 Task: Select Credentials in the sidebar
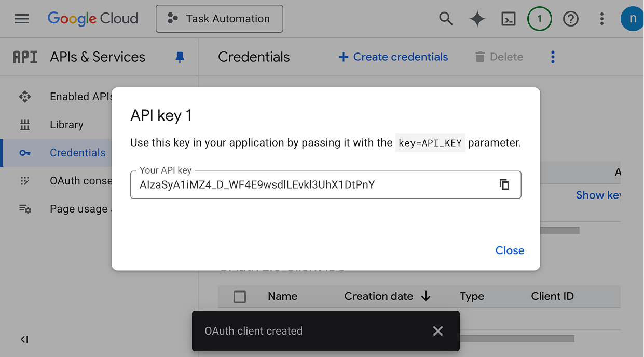(77, 153)
